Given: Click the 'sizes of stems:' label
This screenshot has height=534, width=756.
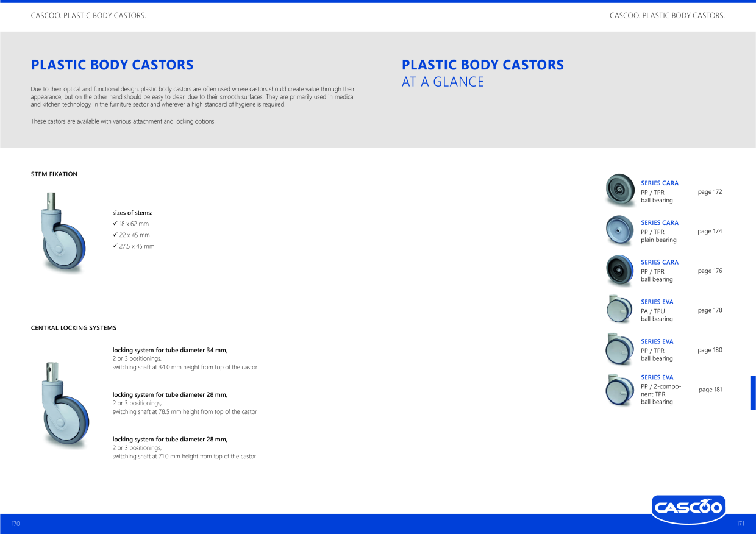Looking at the screenshot, I should coord(132,213).
